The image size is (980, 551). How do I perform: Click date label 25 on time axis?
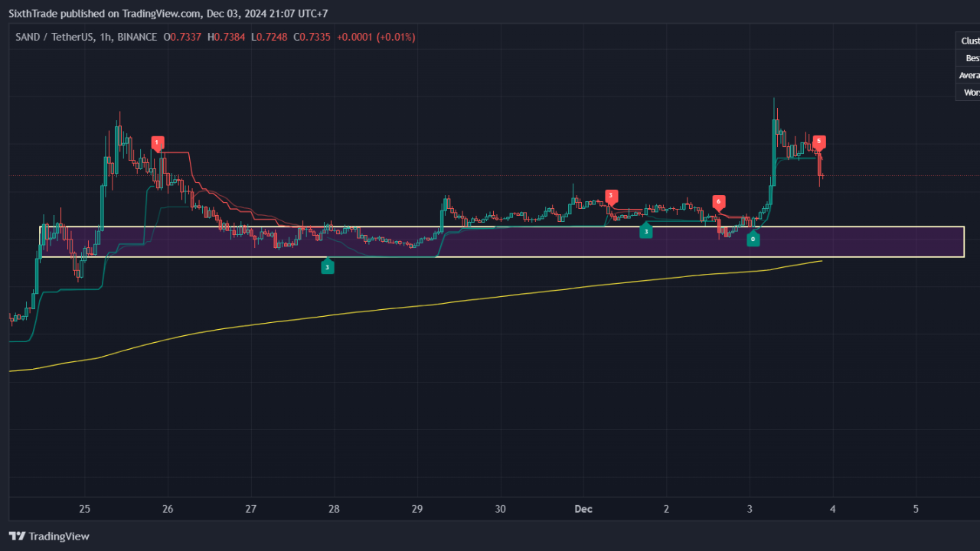click(x=85, y=509)
